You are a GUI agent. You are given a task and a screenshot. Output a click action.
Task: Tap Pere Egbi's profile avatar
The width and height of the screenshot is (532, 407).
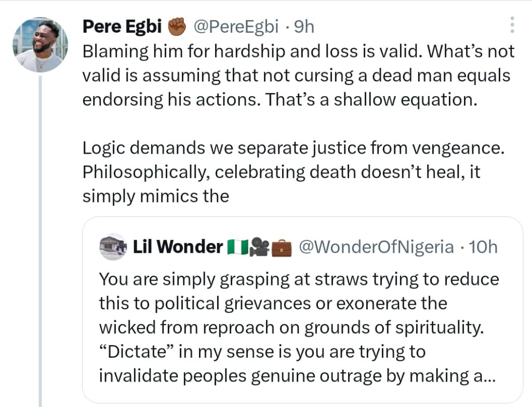point(41,45)
